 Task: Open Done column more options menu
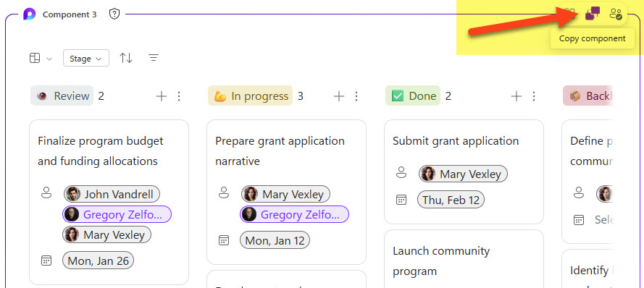pyautogui.click(x=533, y=96)
